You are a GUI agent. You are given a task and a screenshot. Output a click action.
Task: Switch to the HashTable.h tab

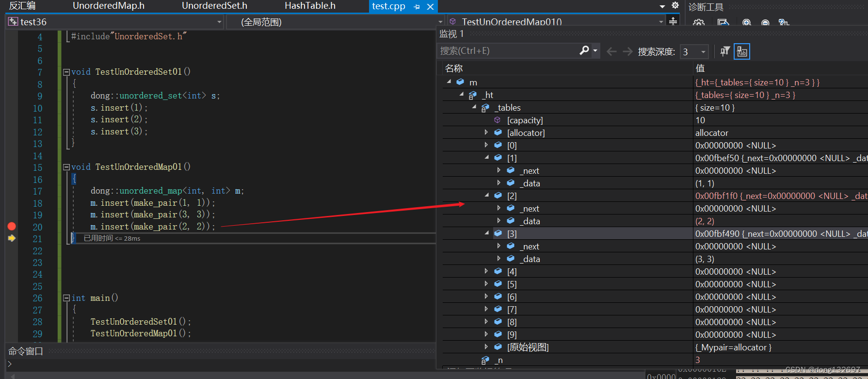click(x=310, y=6)
